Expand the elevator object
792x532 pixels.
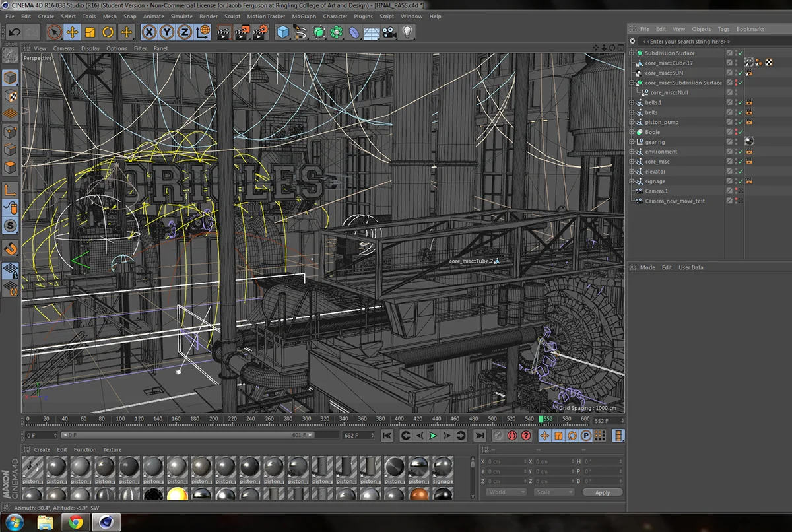coord(632,172)
